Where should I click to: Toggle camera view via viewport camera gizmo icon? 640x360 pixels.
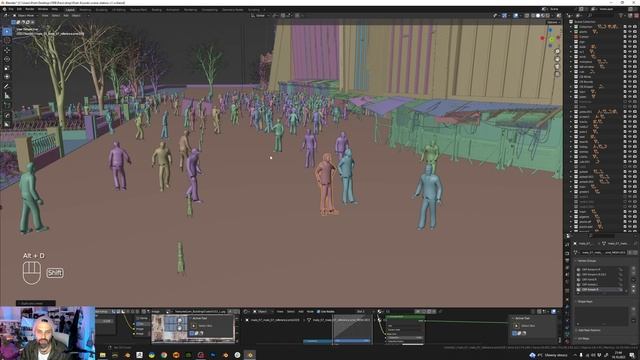point(557,67)
